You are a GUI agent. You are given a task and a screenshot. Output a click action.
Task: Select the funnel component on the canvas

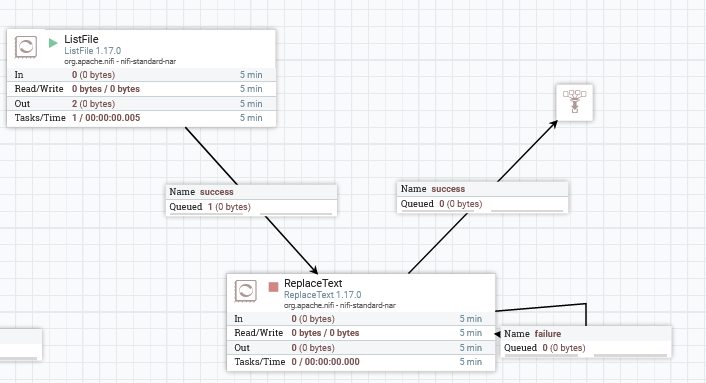[x=575, y=102]
